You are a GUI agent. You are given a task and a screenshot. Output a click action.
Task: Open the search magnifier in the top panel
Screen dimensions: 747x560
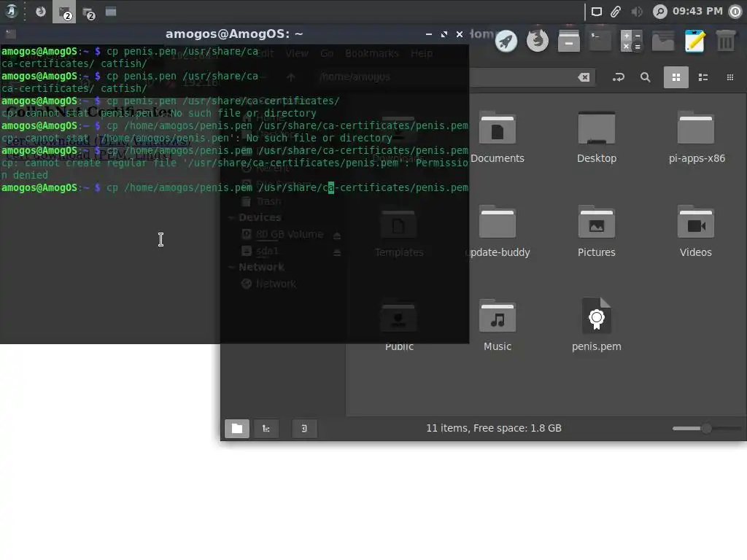[x=659, y=12]
